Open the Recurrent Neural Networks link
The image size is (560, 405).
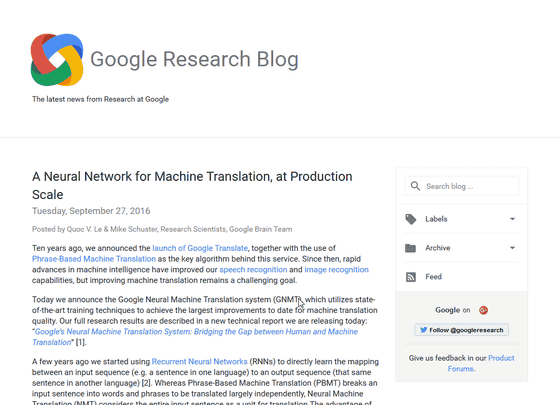tap(200, 361)
